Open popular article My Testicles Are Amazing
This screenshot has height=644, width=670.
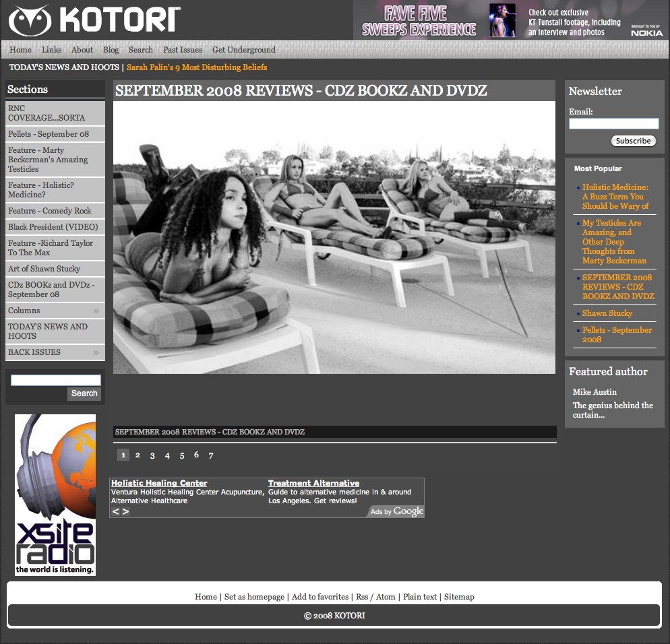(x=614, y=242)
